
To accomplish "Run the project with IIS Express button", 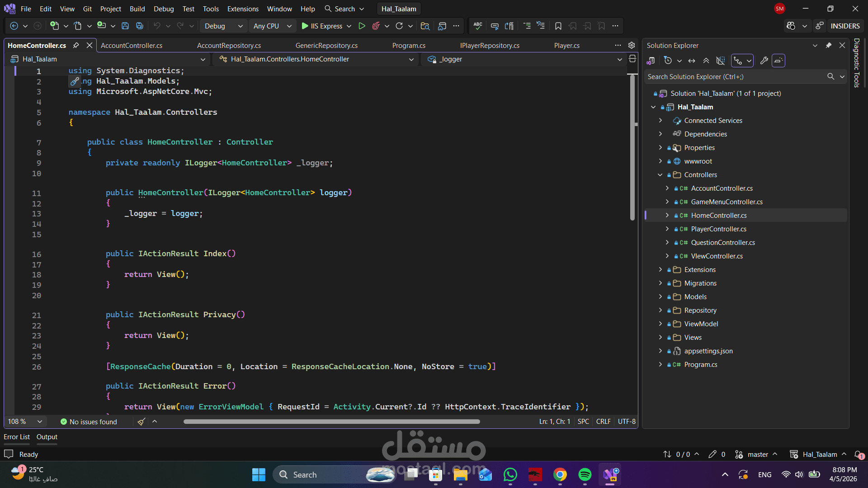I will 322,26.
